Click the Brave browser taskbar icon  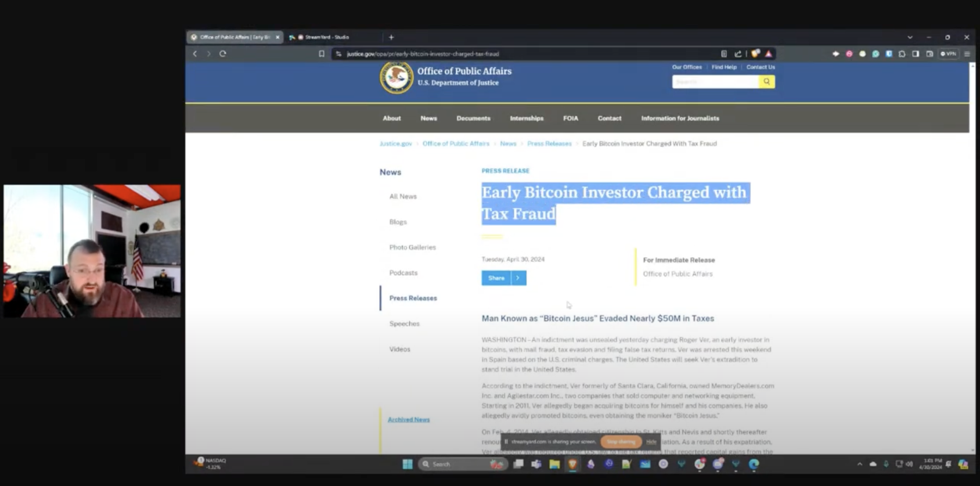(x=572, y=464)
